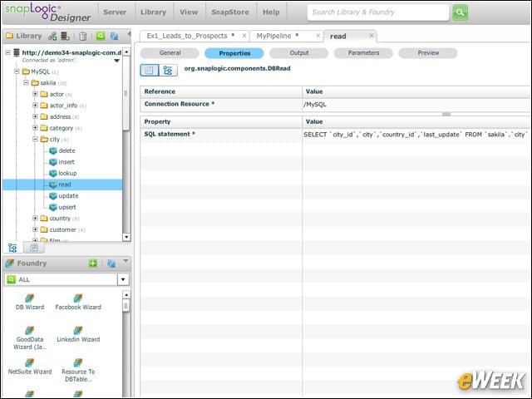Click the green search button beside the search field
This screenshot has width=532, height=399.
tap(460, 12)
